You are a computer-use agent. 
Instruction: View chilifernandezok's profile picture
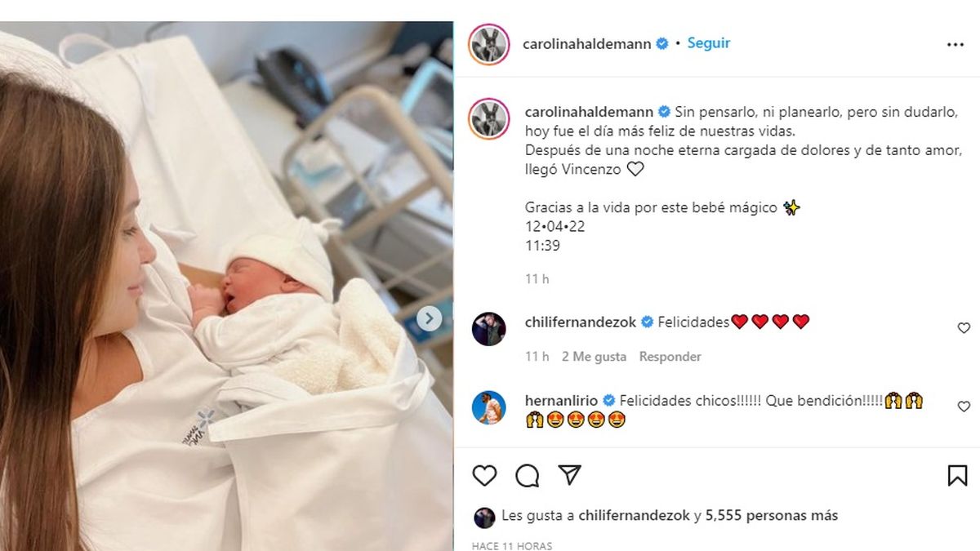point(489,328)
